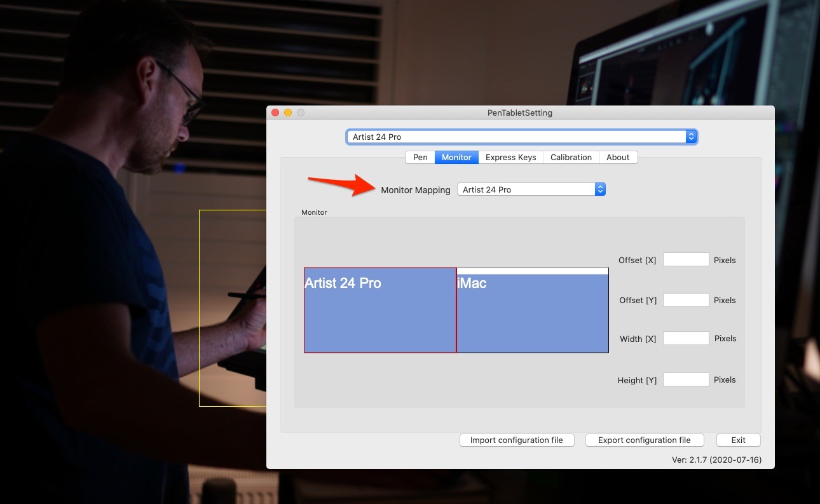
Task: Click the Width [X] input box
Action: coord(686,338)
